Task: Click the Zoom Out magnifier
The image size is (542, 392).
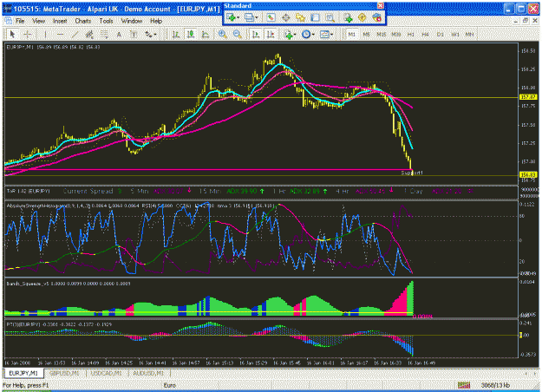Action: [237, 34]
